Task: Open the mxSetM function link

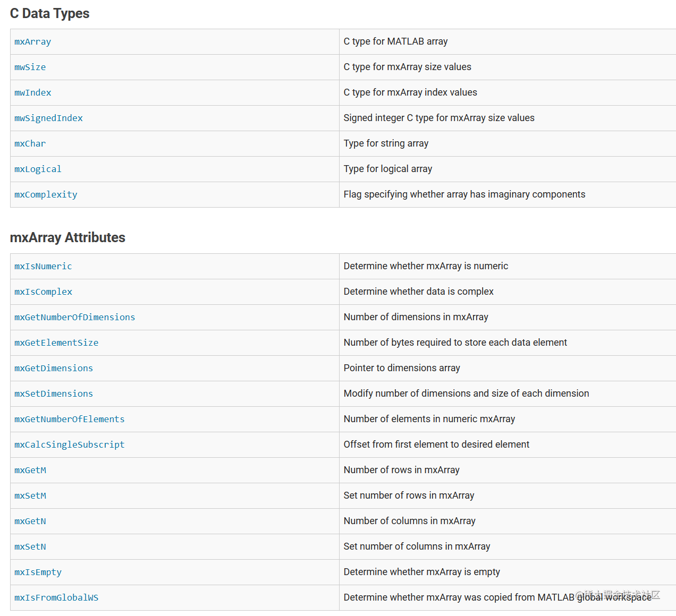Action: 30,496
